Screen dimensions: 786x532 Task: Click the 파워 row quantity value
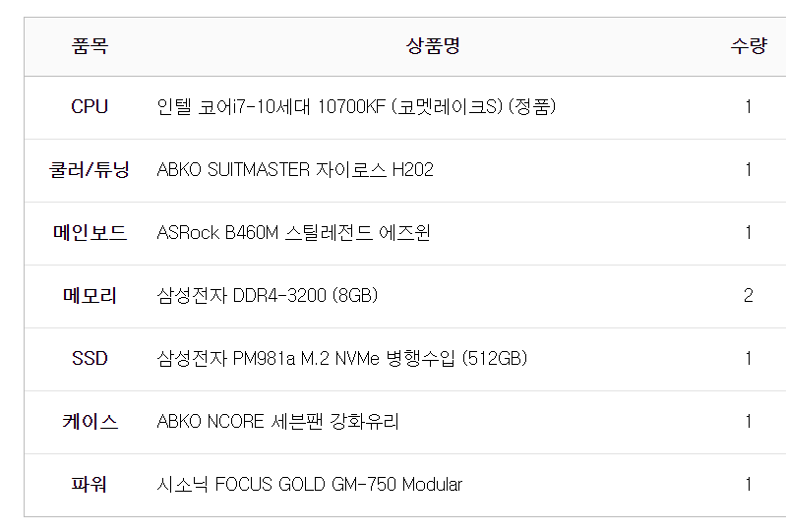[749, 485]
